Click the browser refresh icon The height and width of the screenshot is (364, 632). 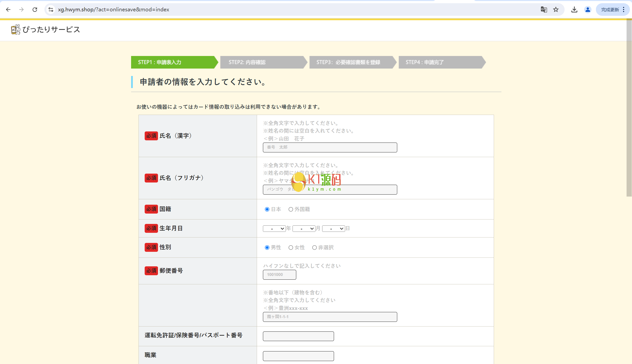35,9
